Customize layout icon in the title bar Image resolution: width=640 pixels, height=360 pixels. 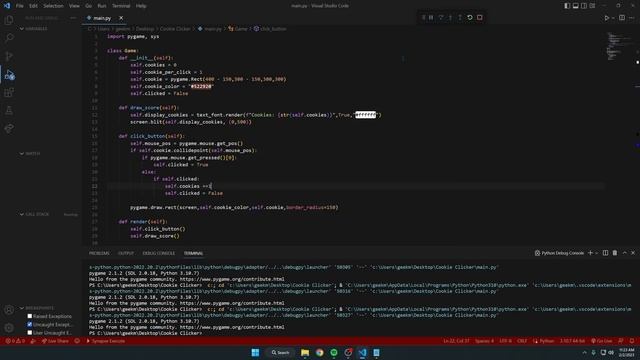(x=592, y=6)
